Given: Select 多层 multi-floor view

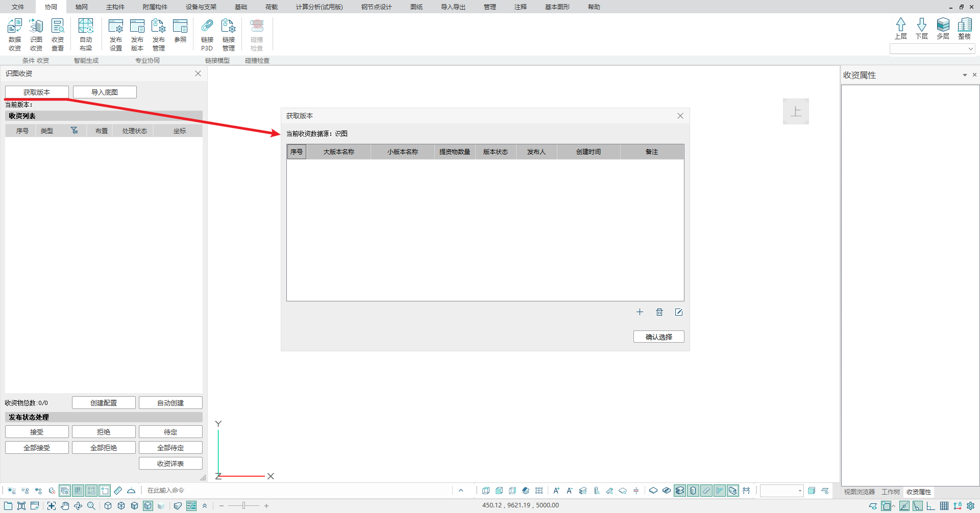Looking at the screenshot, I should pos(943,29).
